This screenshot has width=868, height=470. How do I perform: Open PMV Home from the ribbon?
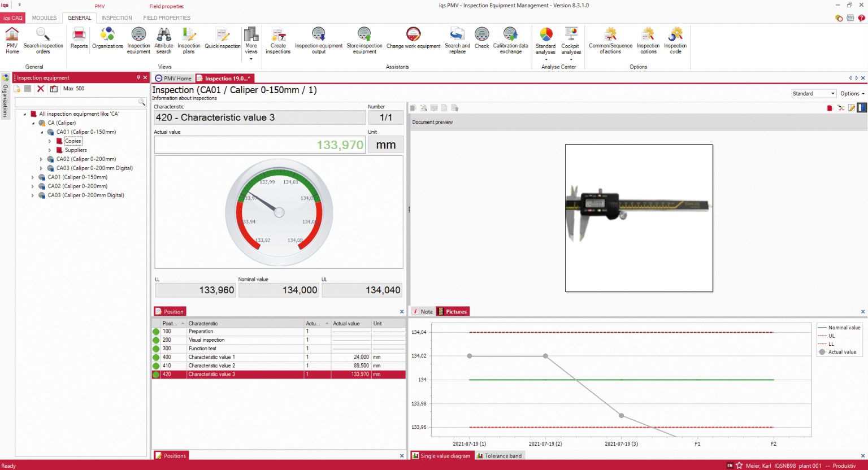(12, 40)
